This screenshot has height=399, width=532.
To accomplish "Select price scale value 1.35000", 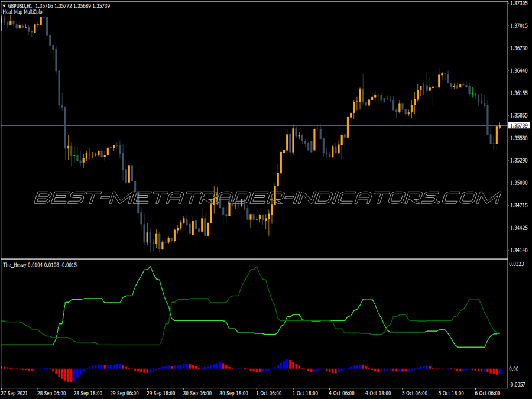I will pyautogui.click(x=519, y=183).
